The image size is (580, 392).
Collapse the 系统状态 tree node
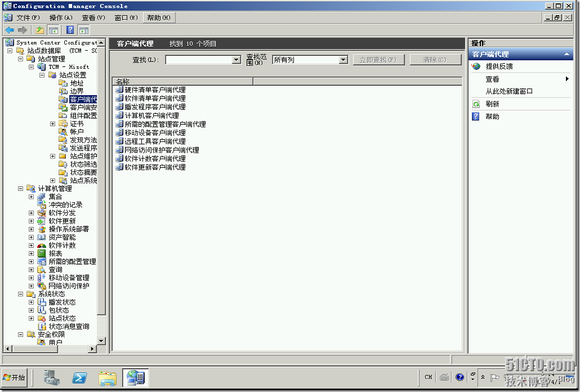pos(21,294)
